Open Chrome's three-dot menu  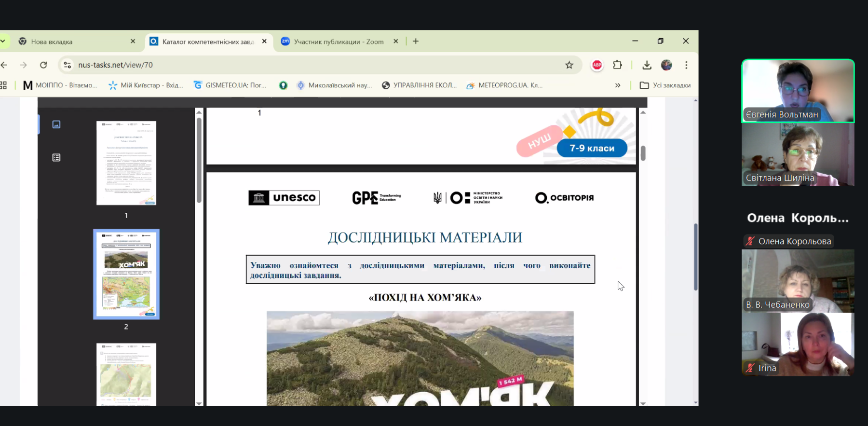(x=686, y=65)
